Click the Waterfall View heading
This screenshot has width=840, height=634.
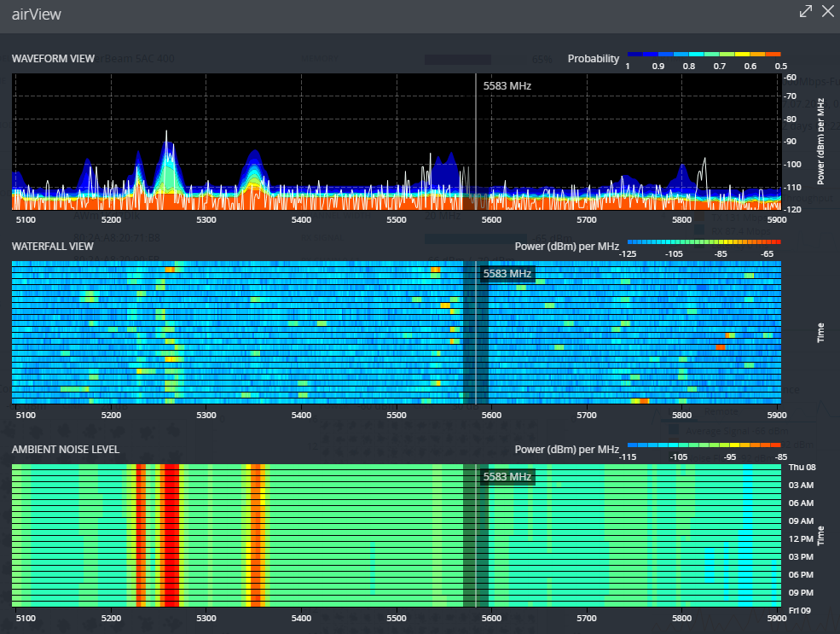pyautogui.click(x=52, y=246)
